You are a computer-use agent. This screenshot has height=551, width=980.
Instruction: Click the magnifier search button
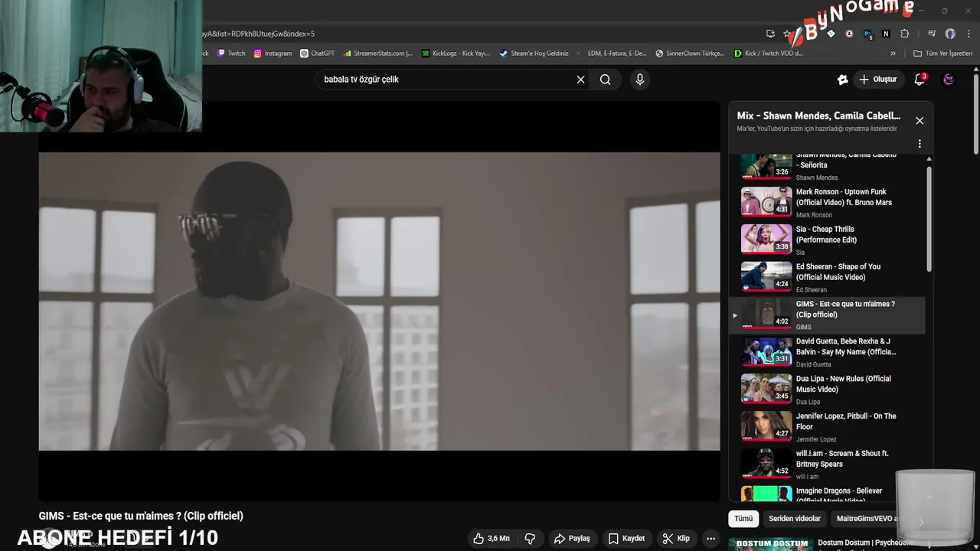click(606, 80)
